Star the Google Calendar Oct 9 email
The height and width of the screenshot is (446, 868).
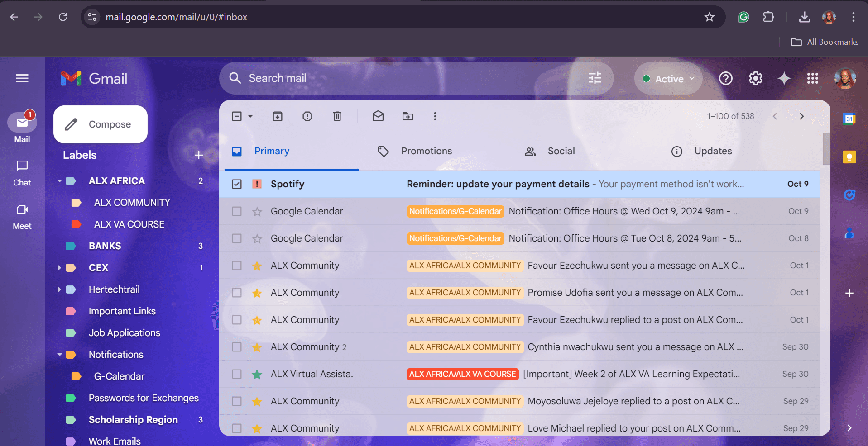[257, 211]
